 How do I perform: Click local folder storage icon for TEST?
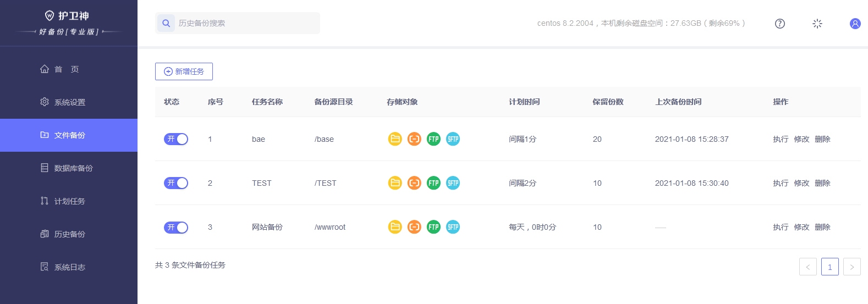[395, 183]
